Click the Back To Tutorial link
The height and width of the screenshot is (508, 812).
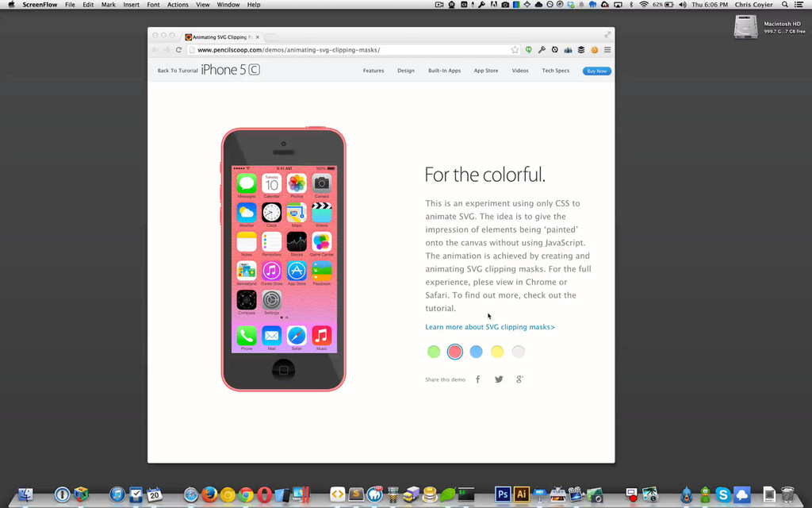(x=178, y=71)
